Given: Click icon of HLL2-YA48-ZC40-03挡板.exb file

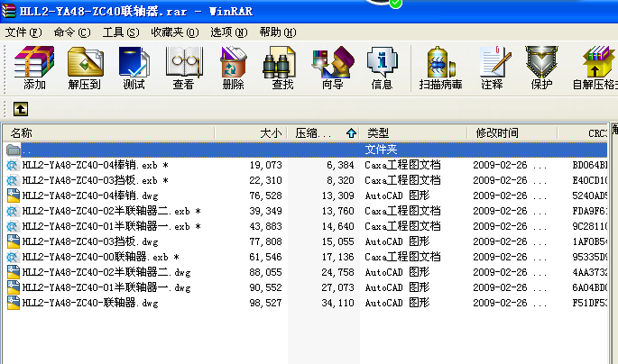Looking at the screenshot, I should pos(13,180).
